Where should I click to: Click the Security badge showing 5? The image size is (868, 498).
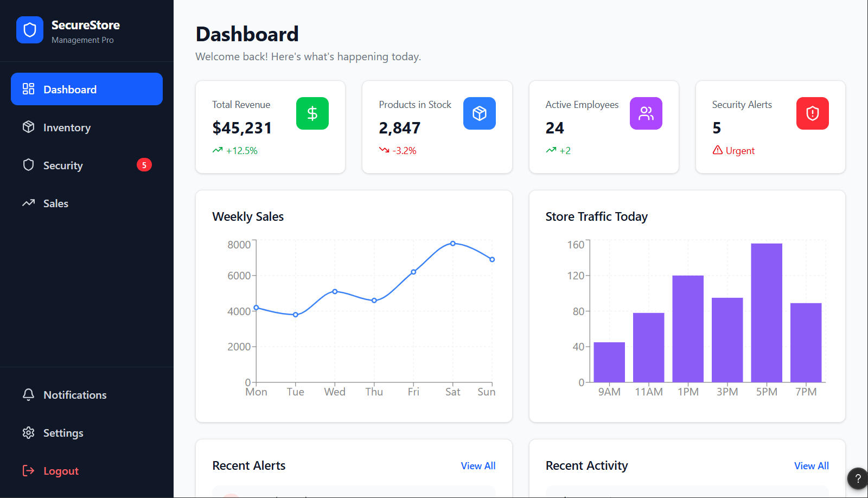tap(144, 165)
